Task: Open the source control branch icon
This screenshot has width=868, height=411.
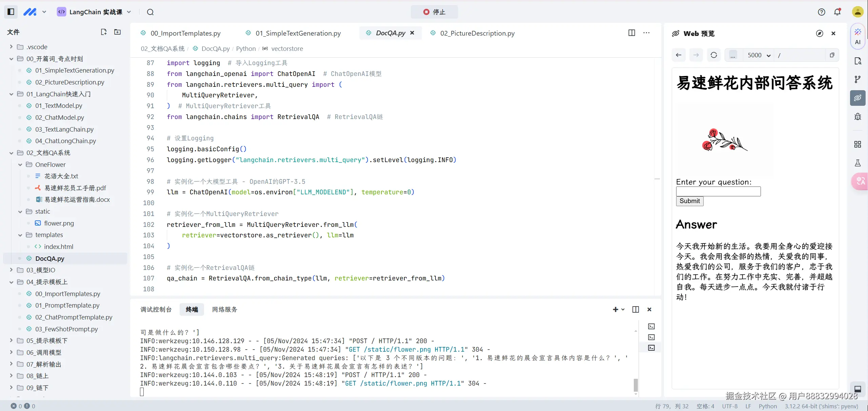Action: (x=857, y=79)
